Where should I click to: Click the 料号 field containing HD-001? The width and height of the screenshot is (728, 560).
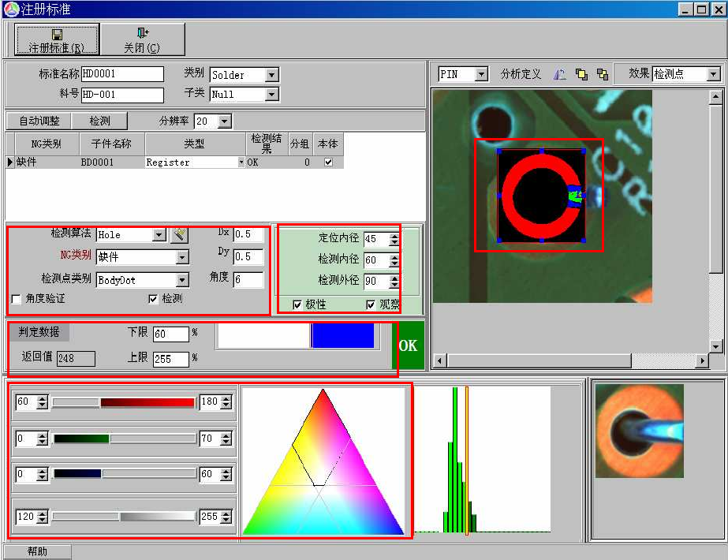tap(122, 95)
